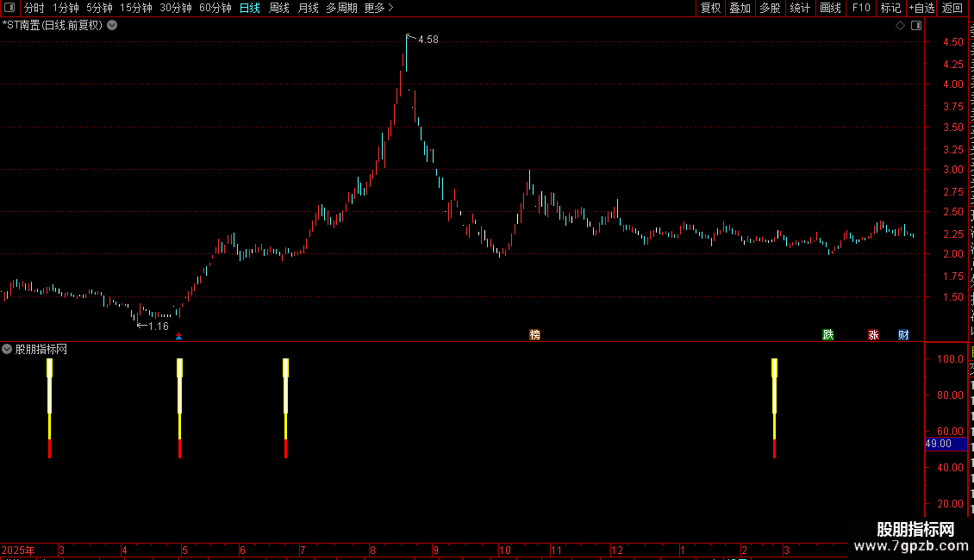Click the green 跌 marker icon
The height and width of the screenshot is (560, 974).
[828, 335]
